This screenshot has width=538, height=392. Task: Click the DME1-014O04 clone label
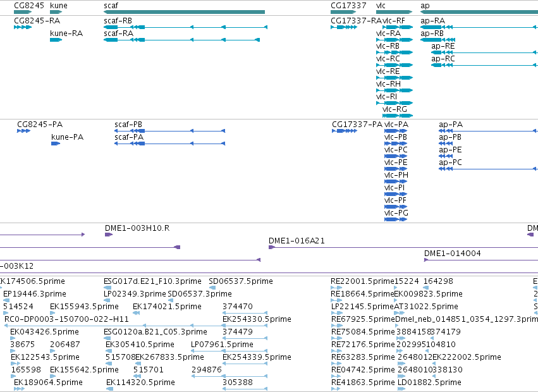(x=452, y=254)
